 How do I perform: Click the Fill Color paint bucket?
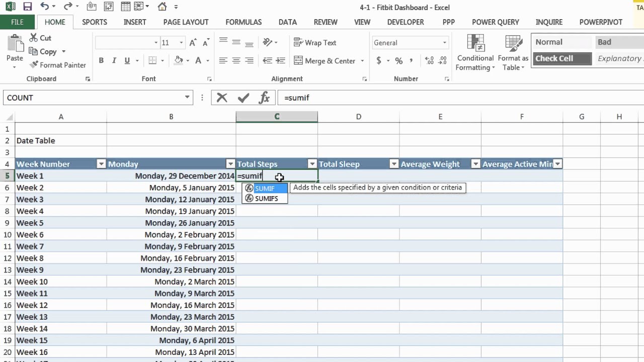[x=178, y=61]
